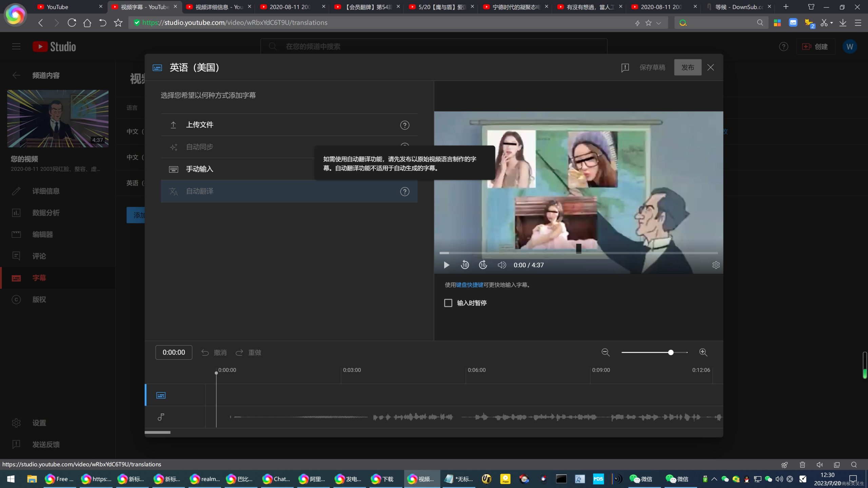Choose the Auto-translate option

(x=289, y=191)
